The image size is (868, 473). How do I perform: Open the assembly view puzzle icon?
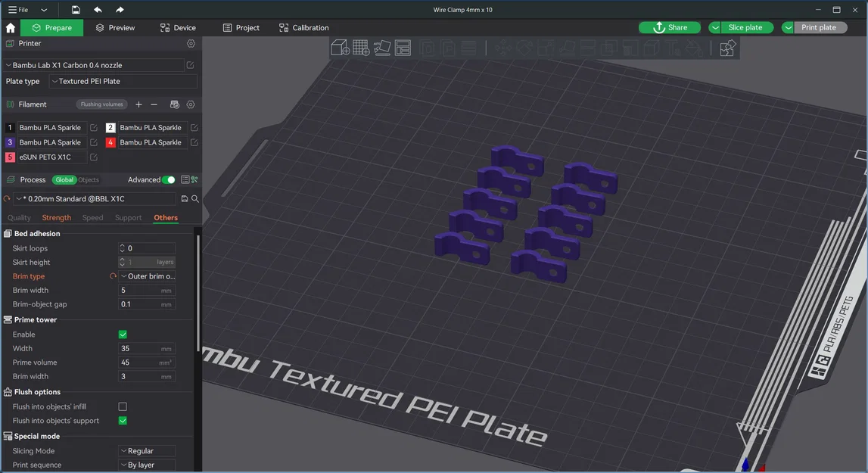(x=727, y=48)
